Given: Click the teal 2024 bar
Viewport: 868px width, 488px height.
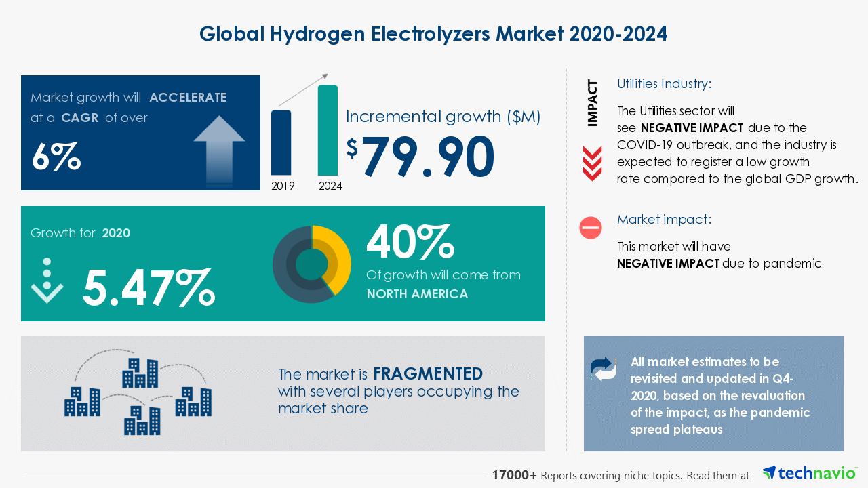Looking at the screenshot, I should 328,130.
